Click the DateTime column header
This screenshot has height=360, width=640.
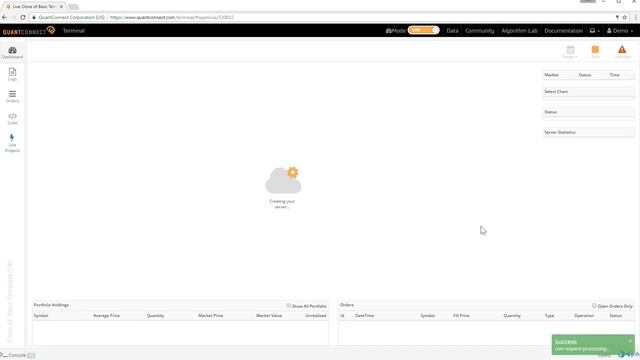[x=364, y=316]
